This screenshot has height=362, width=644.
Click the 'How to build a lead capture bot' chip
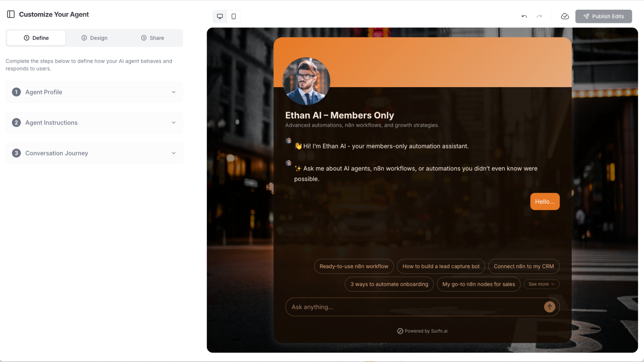pos(441,266)
